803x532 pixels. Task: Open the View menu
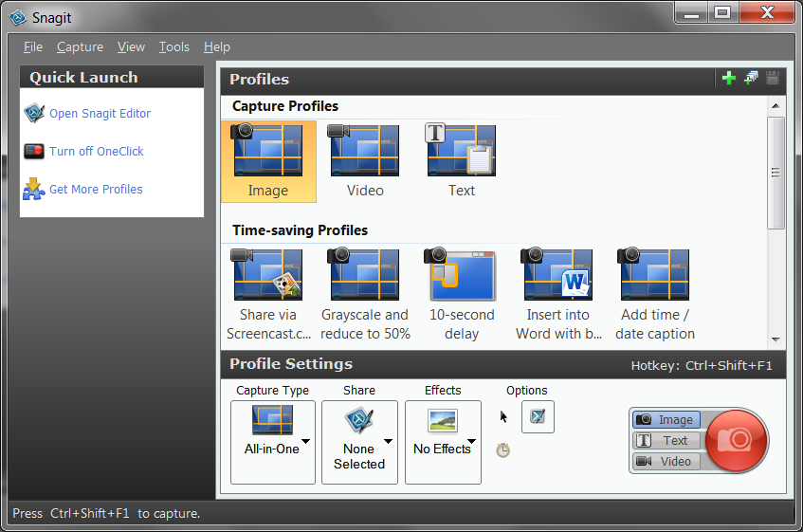coord(131,47)
